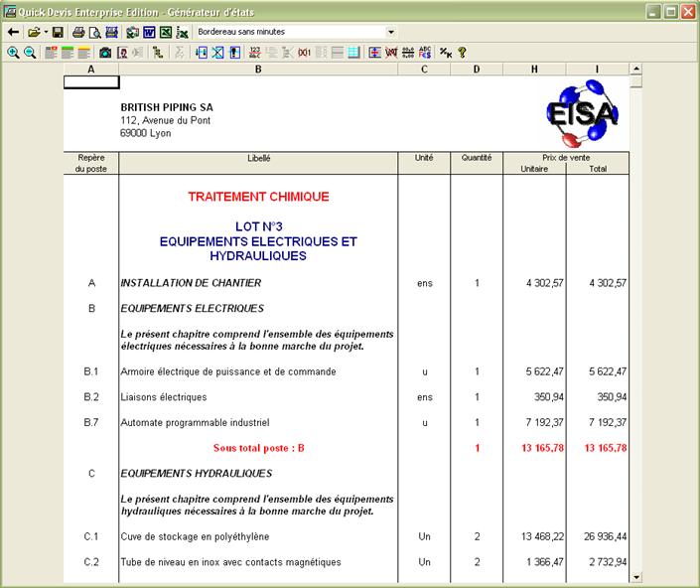The width and height of the screenshot is (700, 588).
Task: Export report to Excel
Action: [166, 32]
